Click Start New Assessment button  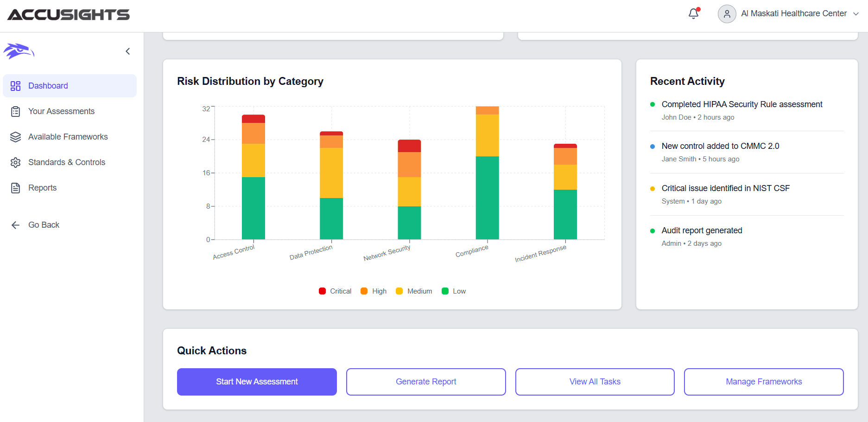[x=256, y=382]
